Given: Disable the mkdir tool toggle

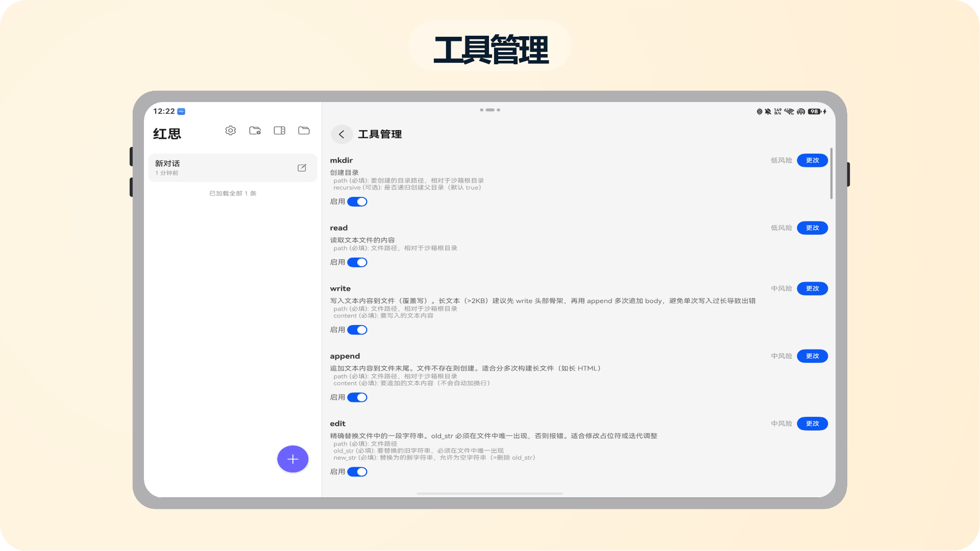Looking at the screenshot, I should tap(357, 202).
